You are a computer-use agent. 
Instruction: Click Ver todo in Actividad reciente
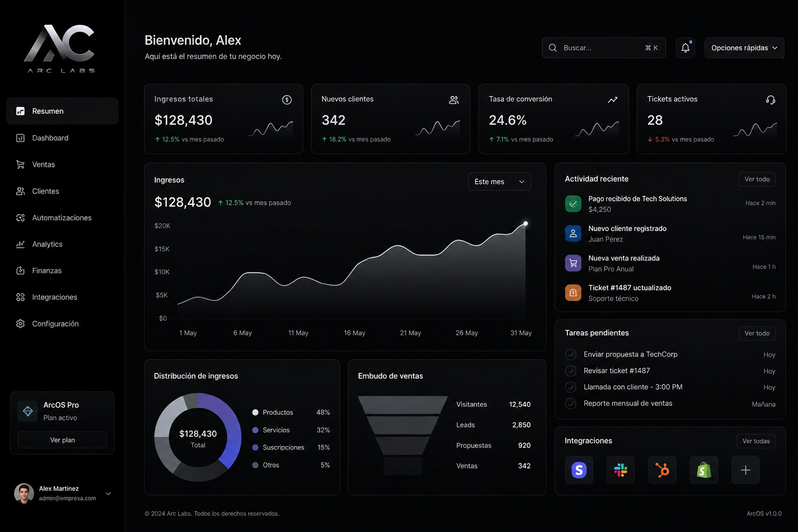point(757,179)
